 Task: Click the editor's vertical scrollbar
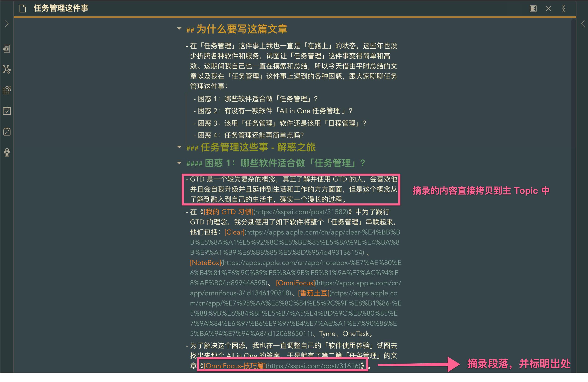point(573,173)
